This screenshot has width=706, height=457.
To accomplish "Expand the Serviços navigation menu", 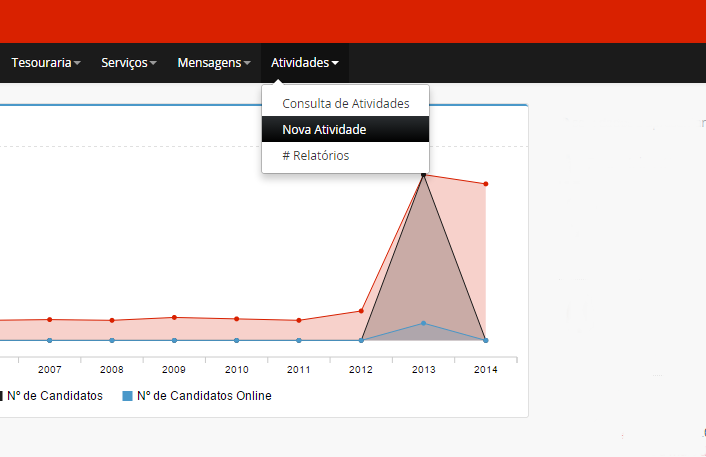I will point(129,63).
